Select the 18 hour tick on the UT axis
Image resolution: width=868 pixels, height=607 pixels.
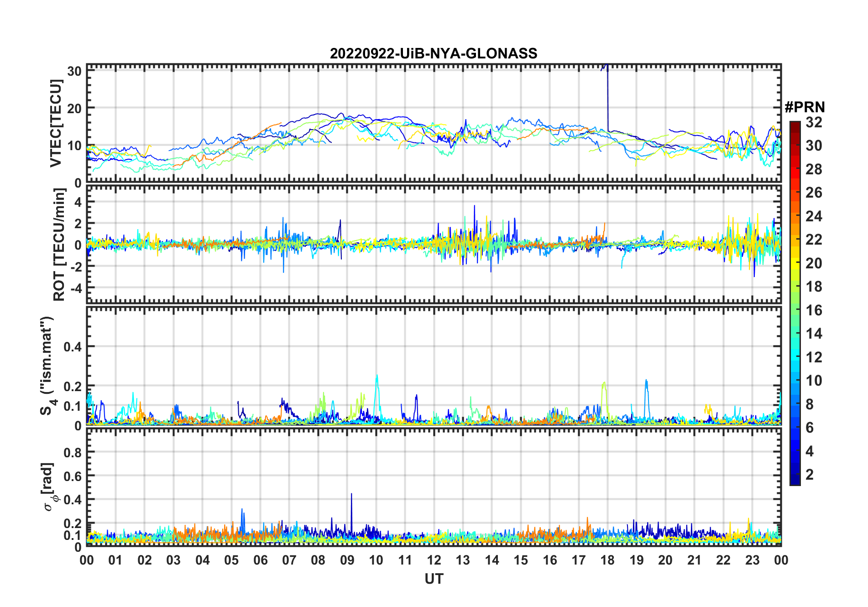pyautogui.click(x=607, y=560)
